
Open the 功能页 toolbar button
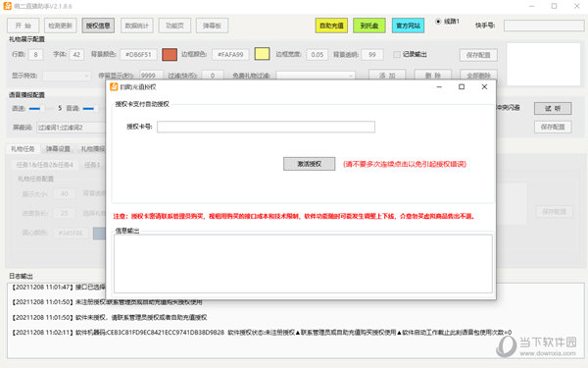pos(174,26)
